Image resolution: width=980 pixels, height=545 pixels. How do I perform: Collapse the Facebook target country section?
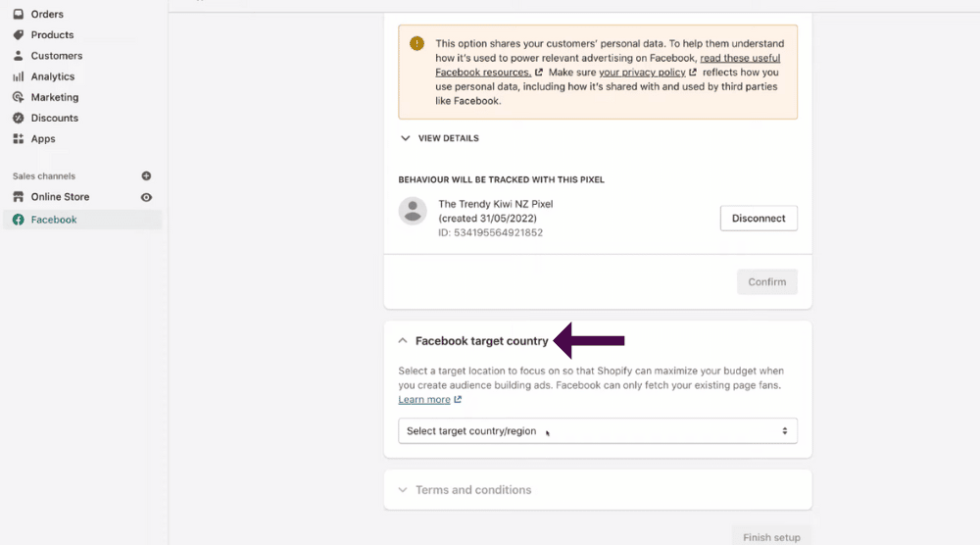coord(403,341)
